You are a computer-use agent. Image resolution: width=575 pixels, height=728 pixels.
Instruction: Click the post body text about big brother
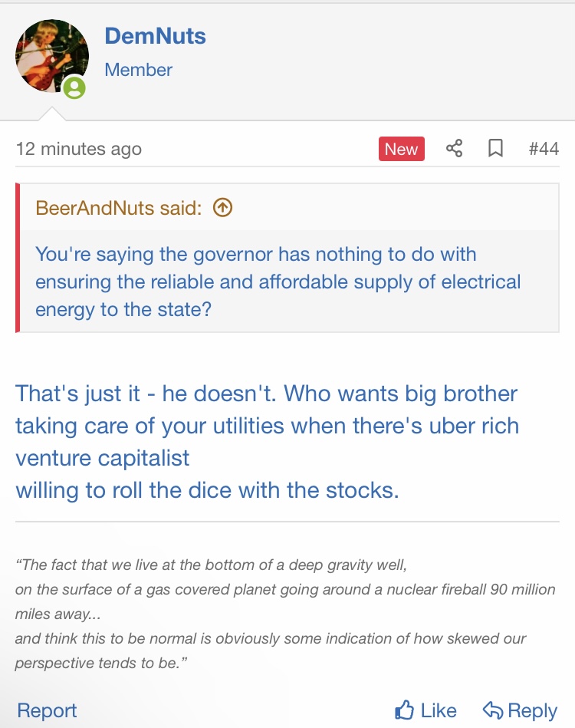(267, 441)
